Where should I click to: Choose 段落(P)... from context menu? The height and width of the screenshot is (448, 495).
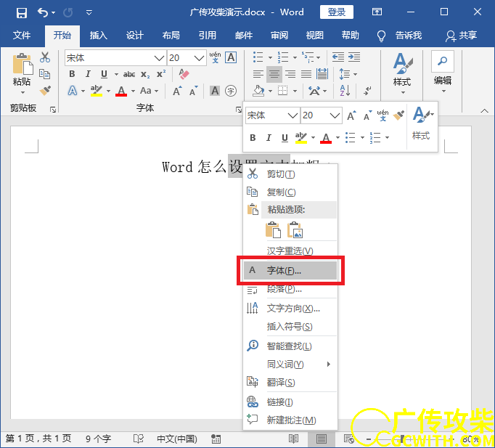point(290,288)
